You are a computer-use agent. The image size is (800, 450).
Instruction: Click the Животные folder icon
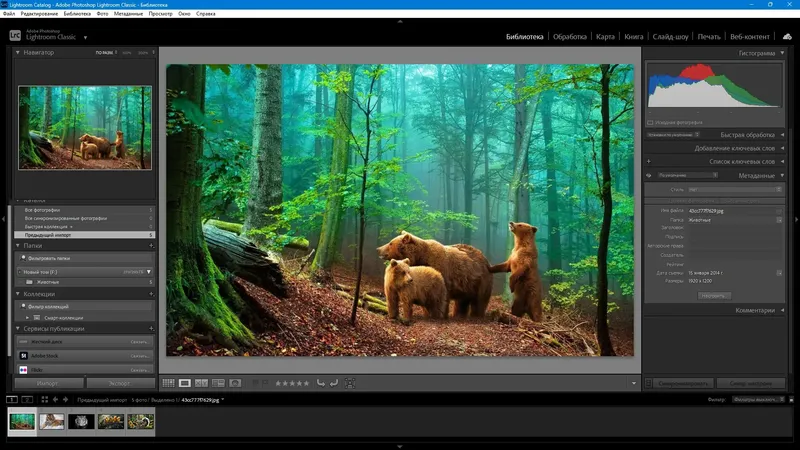tap(29, 282)
